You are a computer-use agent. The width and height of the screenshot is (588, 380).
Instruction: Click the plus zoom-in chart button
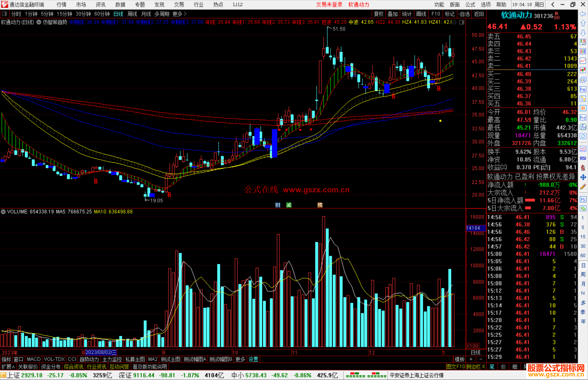click(471, 359)
